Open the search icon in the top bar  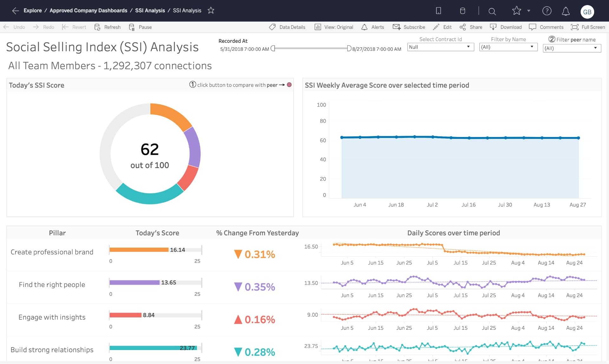click(x=492, y=11)
